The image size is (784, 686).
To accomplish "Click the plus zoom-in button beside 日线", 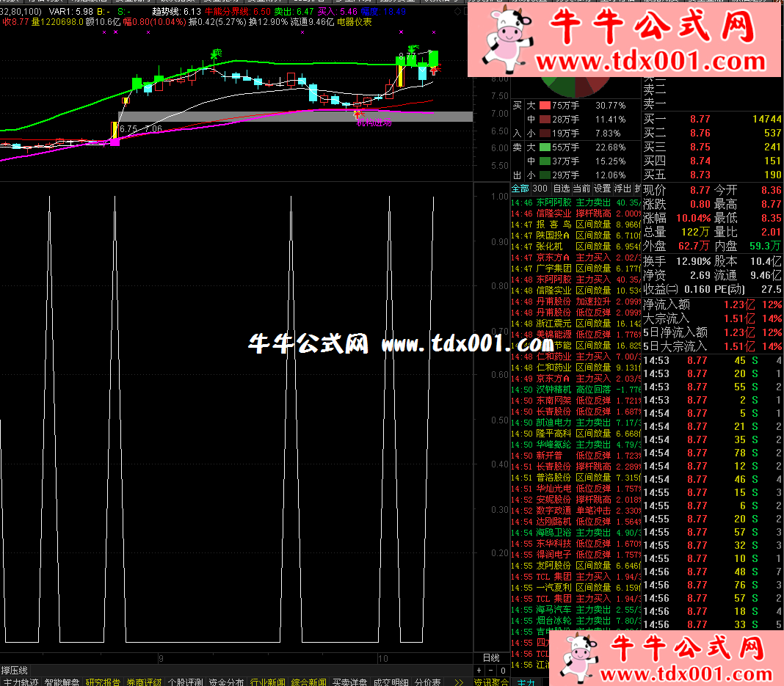I will [479, 671].
